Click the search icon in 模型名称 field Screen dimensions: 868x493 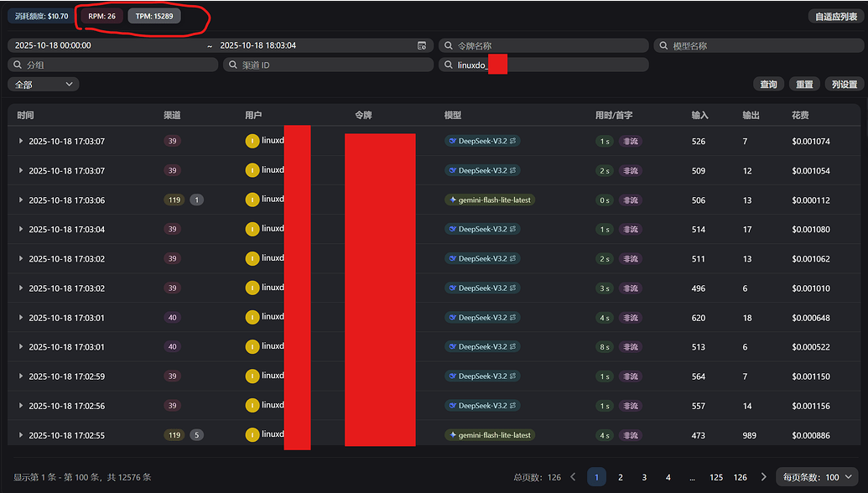[663, 45]
